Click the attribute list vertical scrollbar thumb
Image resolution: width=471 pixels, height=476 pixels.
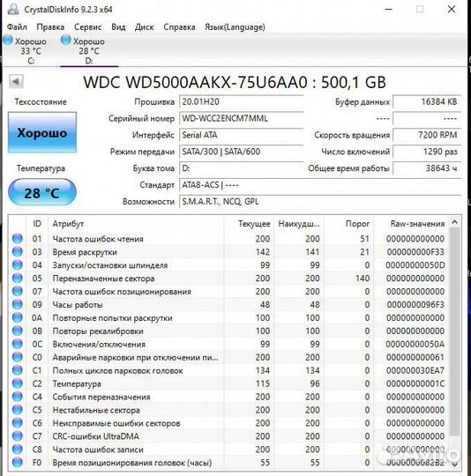coord(454,331)
